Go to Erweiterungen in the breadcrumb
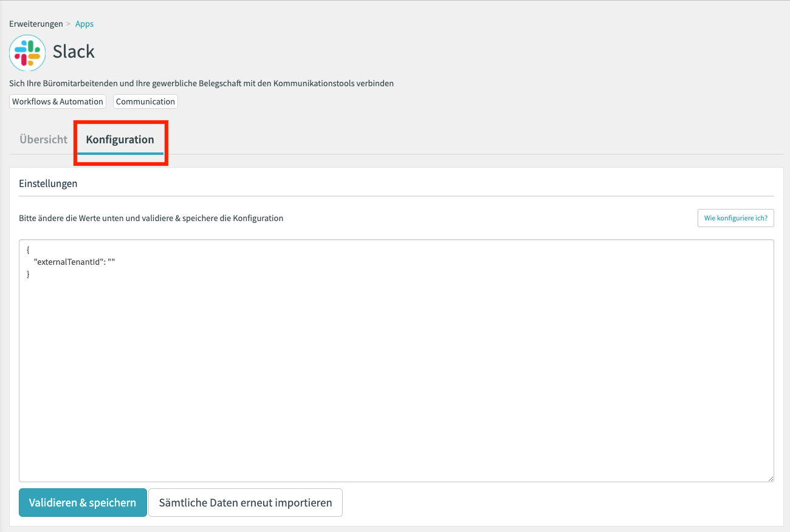This screenshot has width=790, height=532. (36, 24)
